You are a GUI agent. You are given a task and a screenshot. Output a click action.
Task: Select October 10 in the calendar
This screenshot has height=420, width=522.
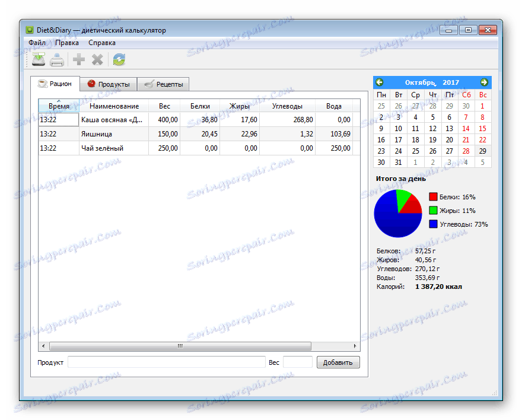[398, 129]
